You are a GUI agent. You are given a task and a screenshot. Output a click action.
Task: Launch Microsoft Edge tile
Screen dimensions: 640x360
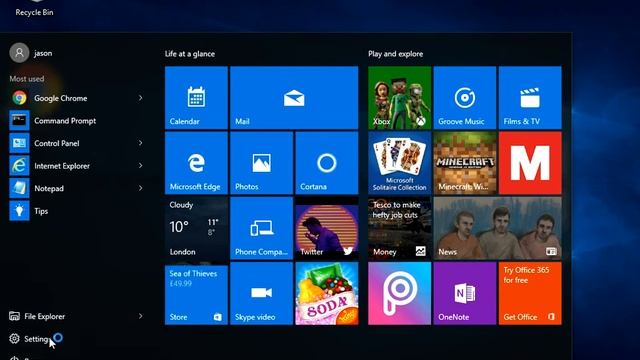click(x=196, y=163)
